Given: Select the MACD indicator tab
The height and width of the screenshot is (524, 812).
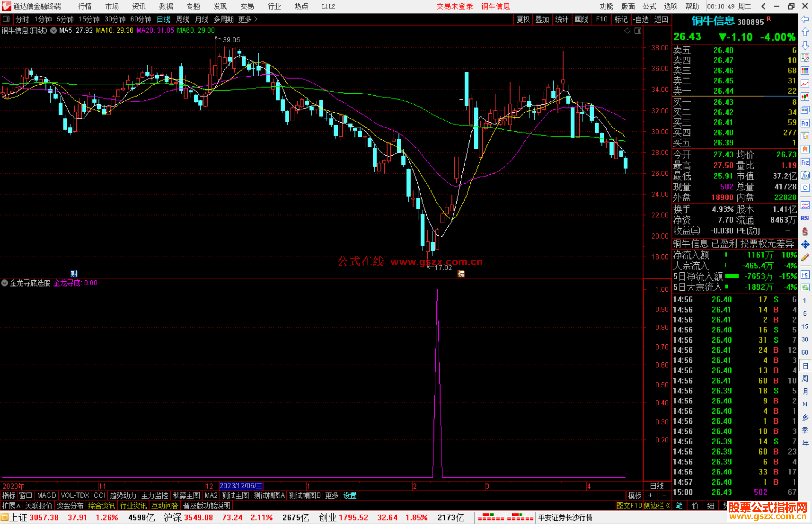Looking at the screenshot, I should tap(46, 495).
